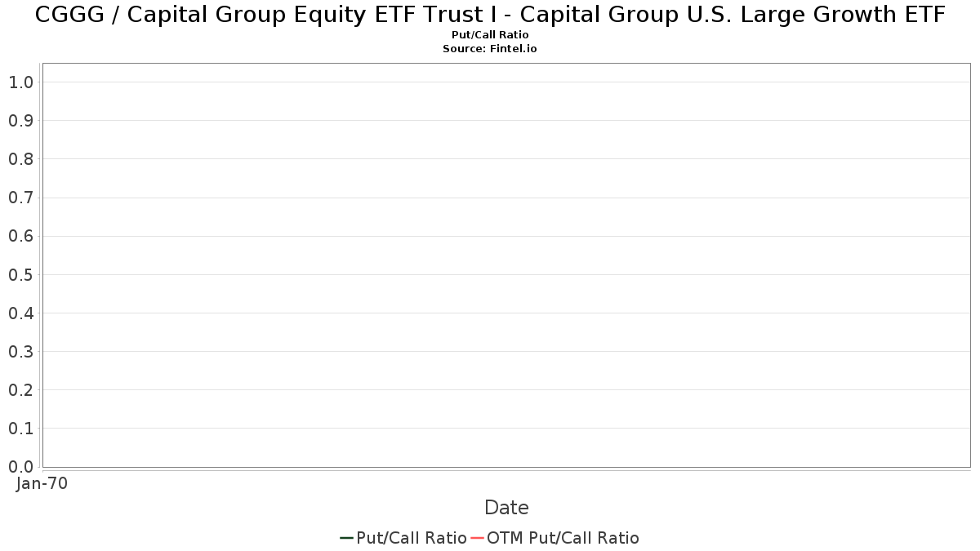
Task: Click the dark green legend line swatch
Action: coord(346,538)
